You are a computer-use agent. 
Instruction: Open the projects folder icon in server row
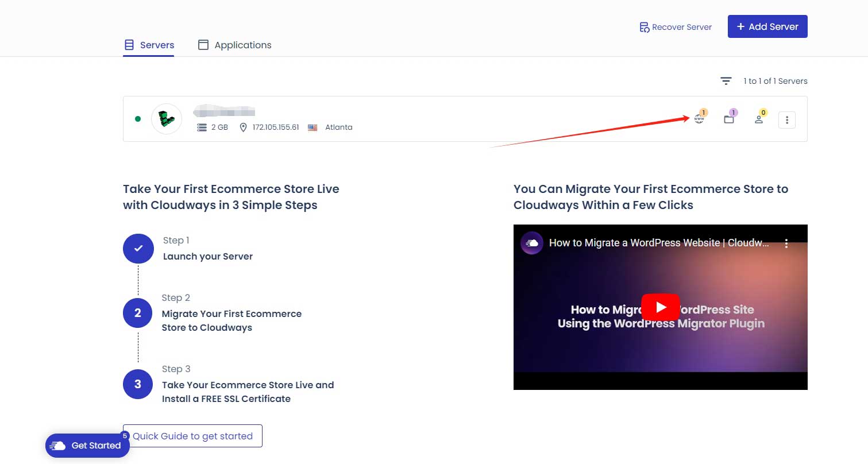(729, 119)
